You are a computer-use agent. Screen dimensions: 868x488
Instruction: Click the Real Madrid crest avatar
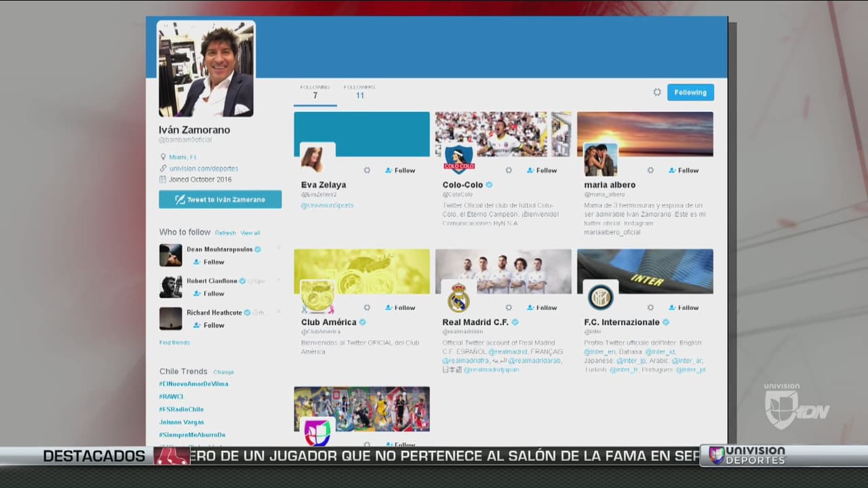[x=458, y=297]
